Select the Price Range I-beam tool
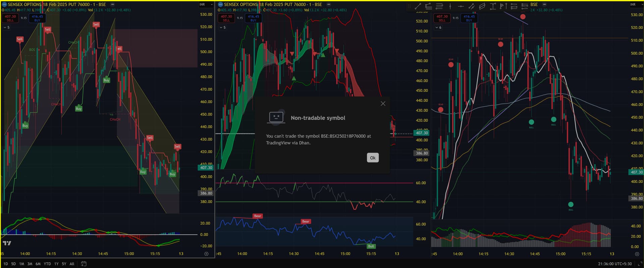This screenshot has width=644, height=268. 493,6
